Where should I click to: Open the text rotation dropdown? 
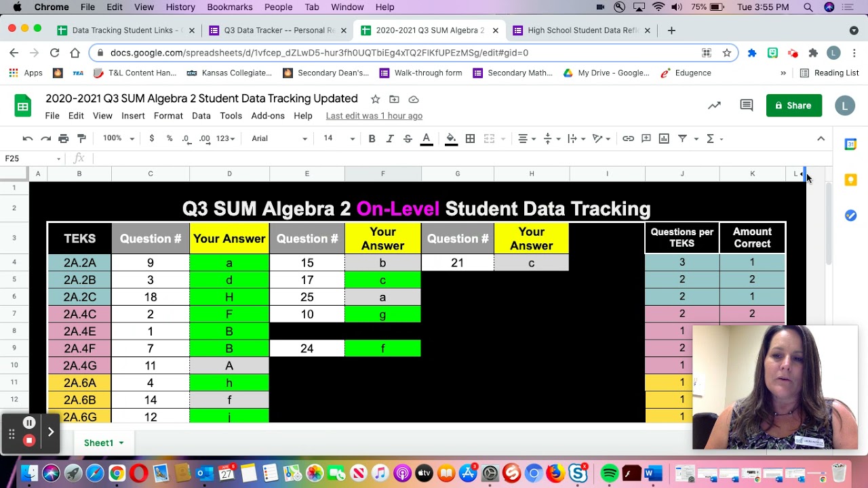(x=601, y=138)
